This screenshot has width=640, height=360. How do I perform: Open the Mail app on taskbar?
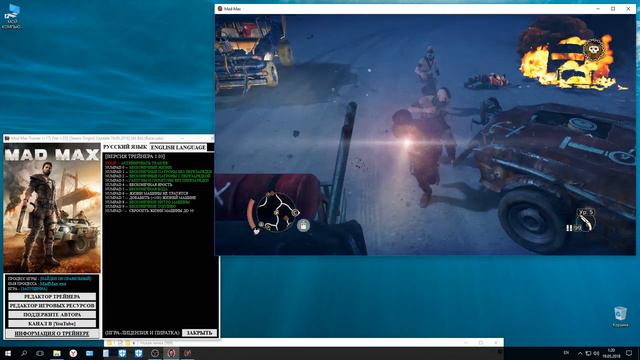point(89,353)
